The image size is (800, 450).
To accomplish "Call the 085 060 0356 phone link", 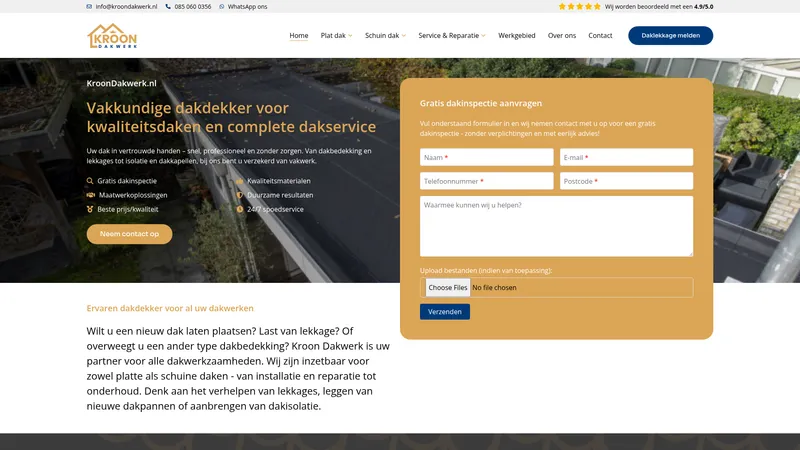I will (193, 7).
